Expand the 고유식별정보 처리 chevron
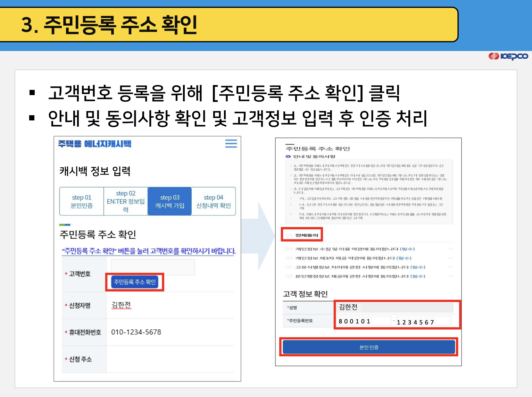The image size is (532, 397). pyautogui.click(x=450, y=267)
